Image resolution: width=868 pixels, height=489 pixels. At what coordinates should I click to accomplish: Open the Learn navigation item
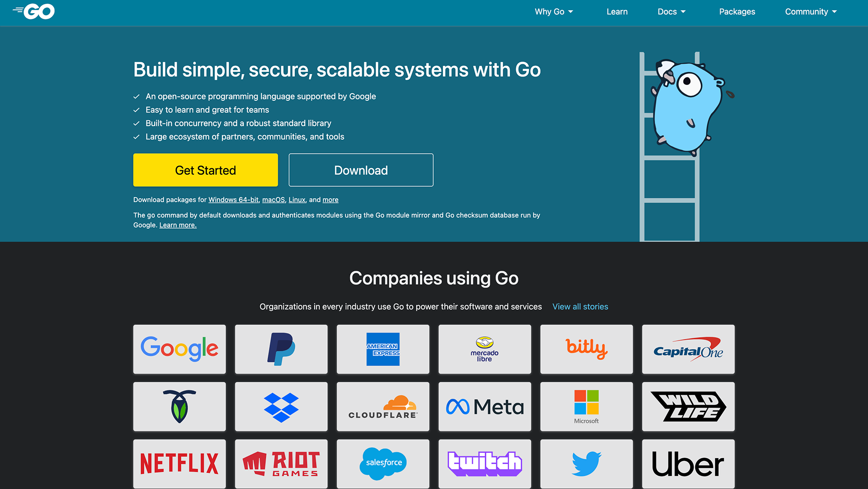(x=617, y=12)
